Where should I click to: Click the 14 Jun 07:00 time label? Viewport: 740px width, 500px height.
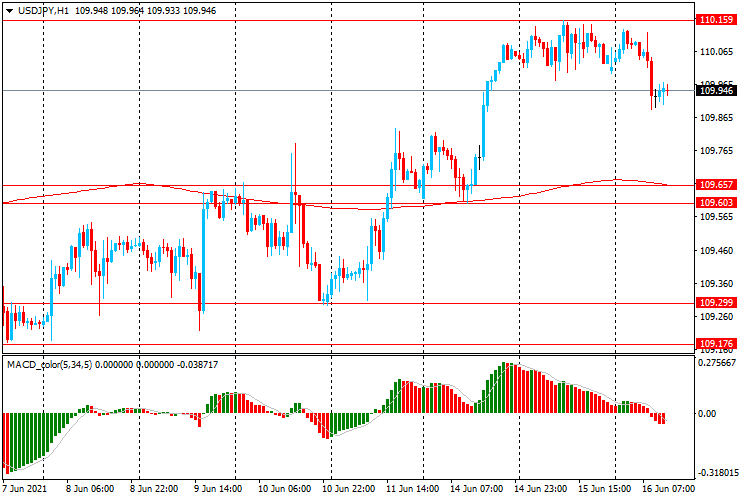click(477, 488)
